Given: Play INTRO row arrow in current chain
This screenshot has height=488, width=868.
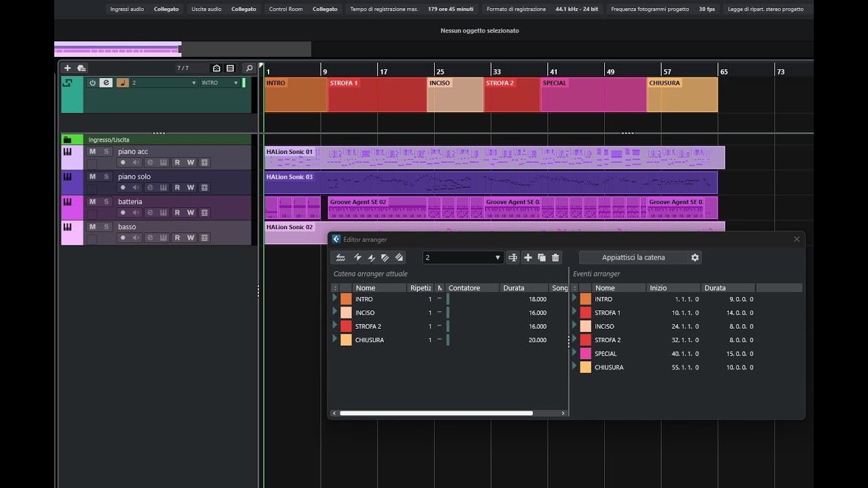Looking at the screenshot, I should coord(334,298).
